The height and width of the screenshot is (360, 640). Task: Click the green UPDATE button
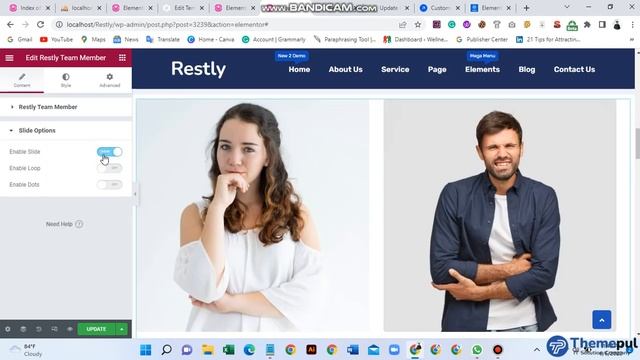96,329
